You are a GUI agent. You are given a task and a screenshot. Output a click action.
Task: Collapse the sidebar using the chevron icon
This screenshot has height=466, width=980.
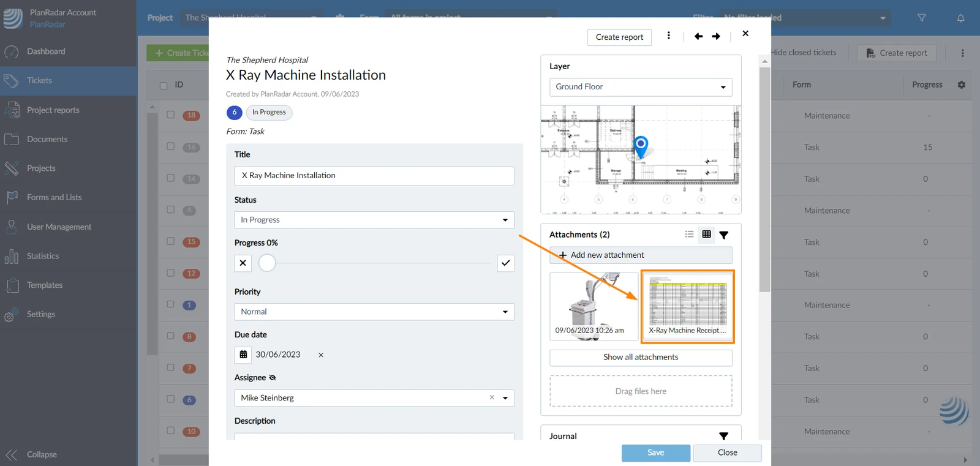11,454
